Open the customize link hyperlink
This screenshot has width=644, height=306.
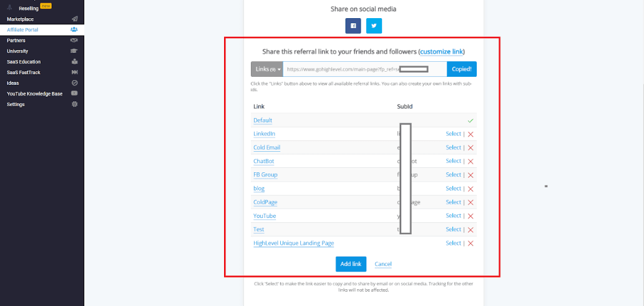442,52
